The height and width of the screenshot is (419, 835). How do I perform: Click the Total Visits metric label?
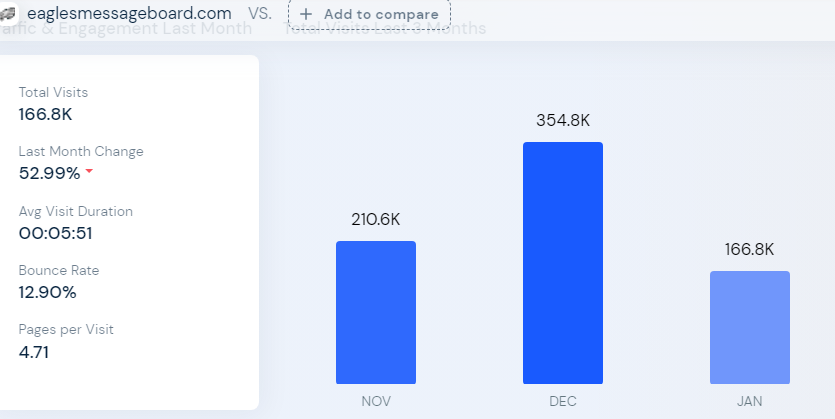[53, 92]
